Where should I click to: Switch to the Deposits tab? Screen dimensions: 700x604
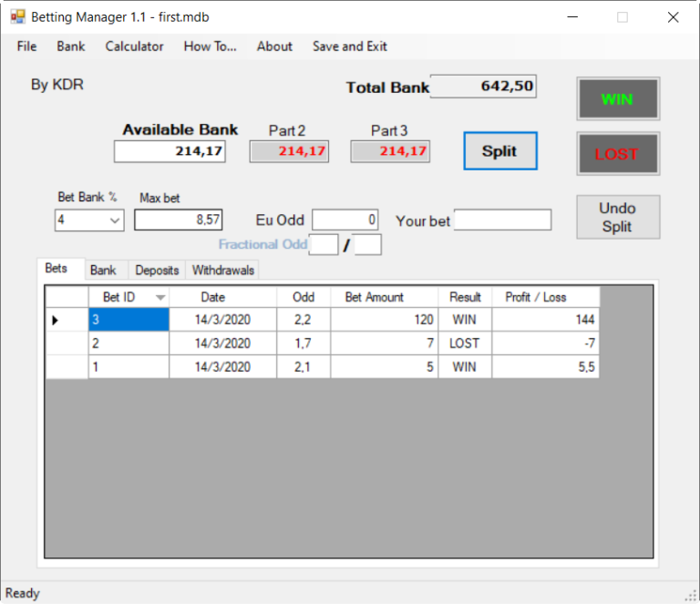[157, 271]
